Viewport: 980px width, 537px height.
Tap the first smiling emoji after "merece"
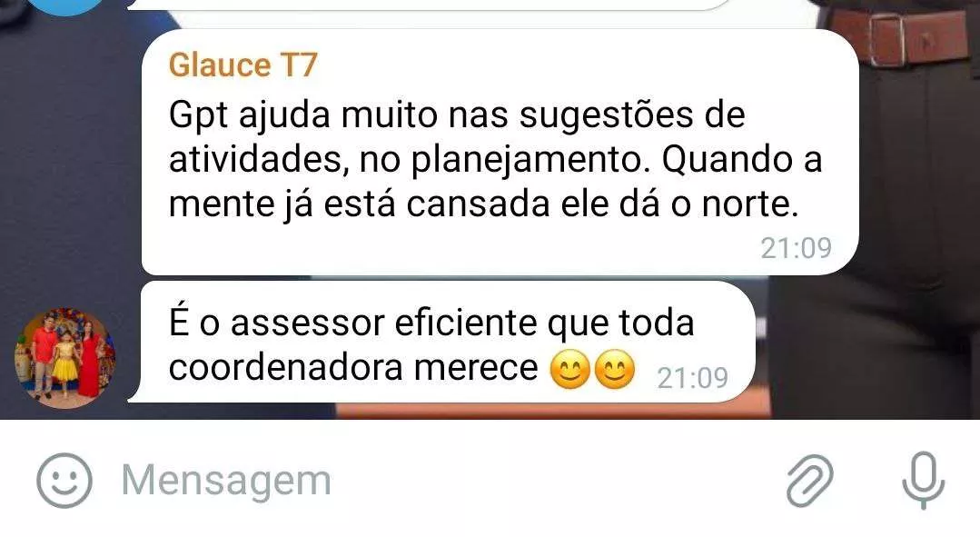point(570,370)
